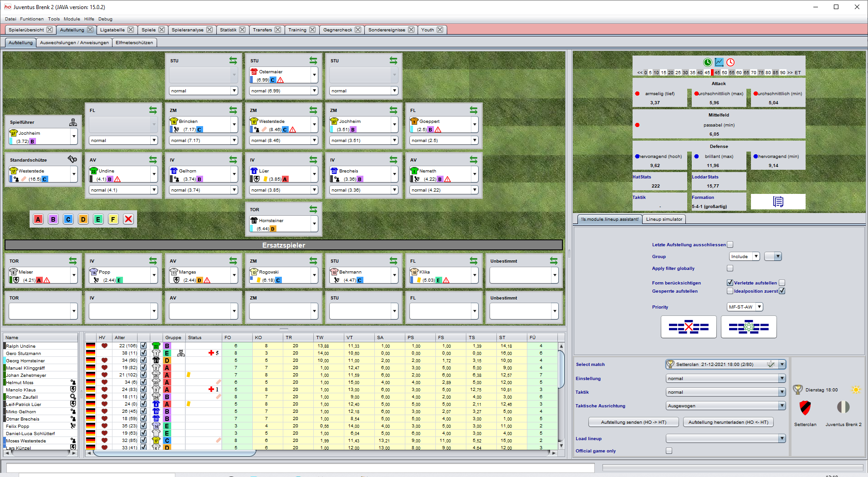Switch to the Lineup simulator tab
The height and width of the screenshot is (477, 868).
(665, 219)
